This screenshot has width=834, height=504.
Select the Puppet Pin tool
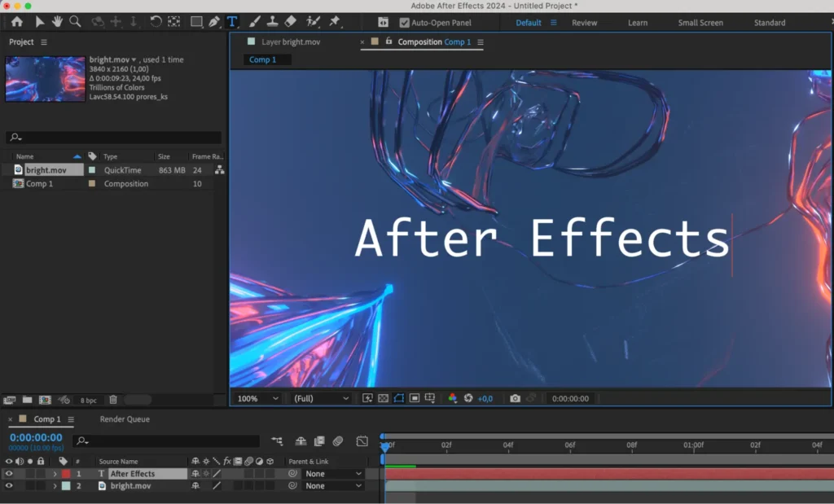[x=335, y=22]
